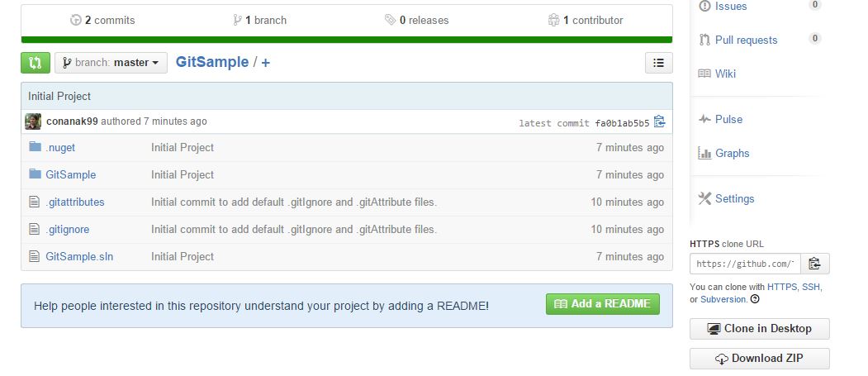Click the green compare branches icon button
The image size is (868, 376).
36,63
